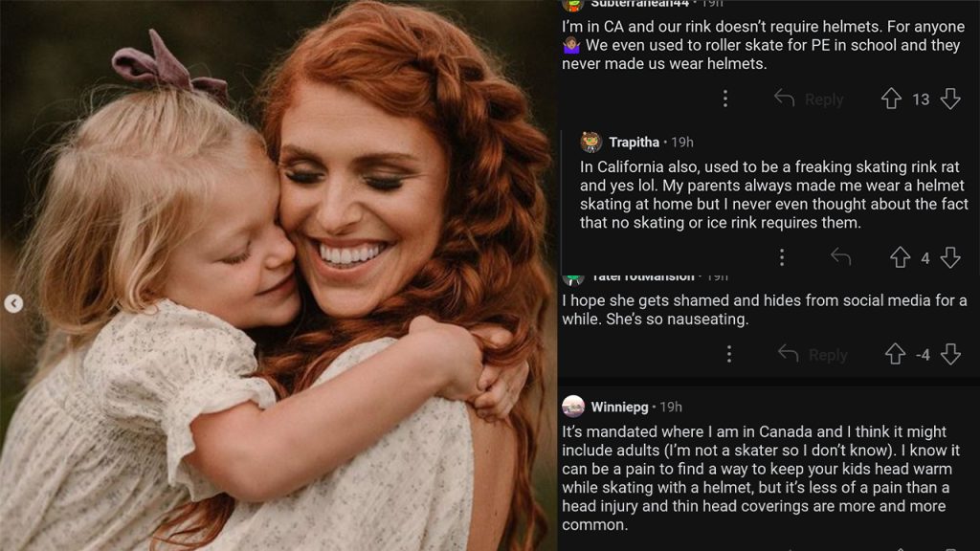
Task: Open more options on the 13-point comment
Action: point(725,99)
